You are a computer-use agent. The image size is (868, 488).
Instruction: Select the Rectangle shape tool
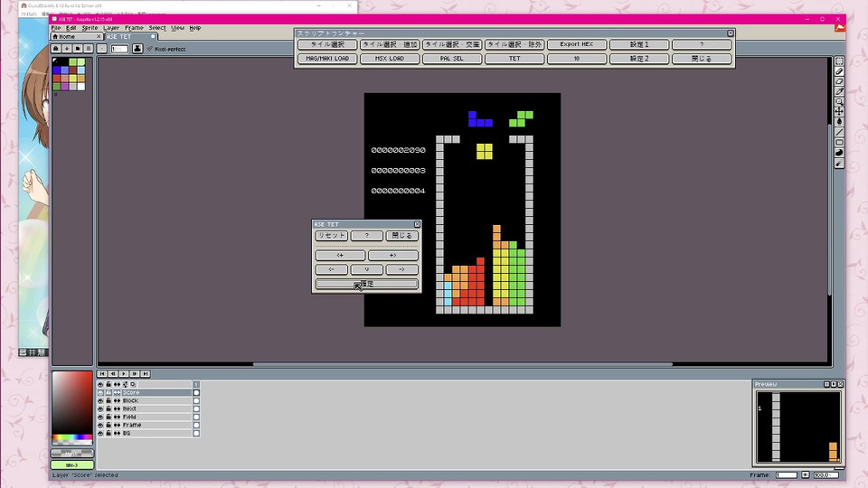click(839, 142)
